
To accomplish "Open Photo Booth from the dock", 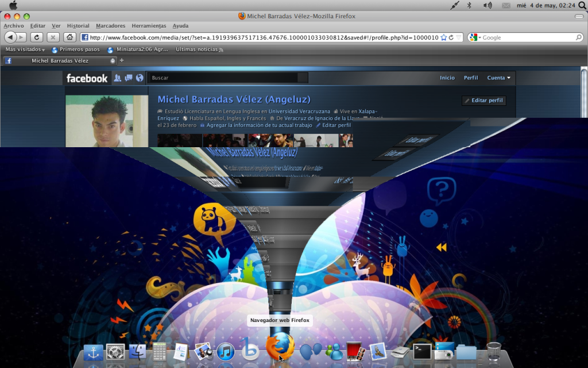I will pyautogui.click(x=356, y=351).
